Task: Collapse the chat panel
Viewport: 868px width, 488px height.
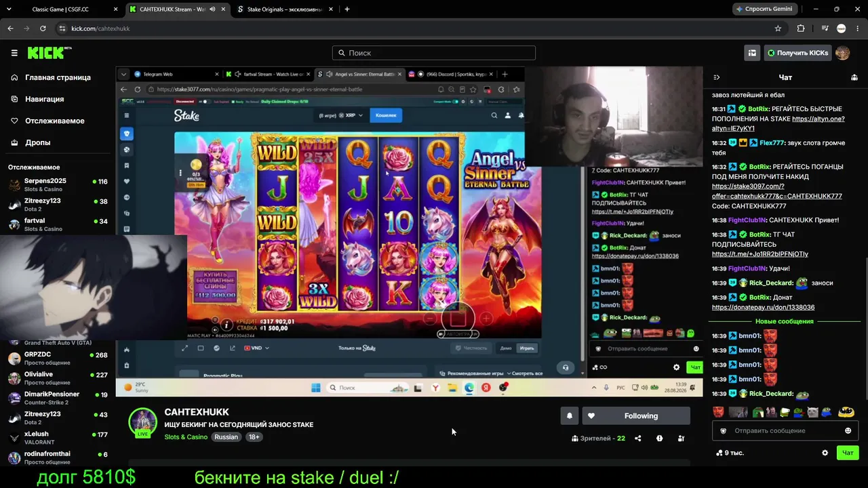Action: click(x=717, y=77)
